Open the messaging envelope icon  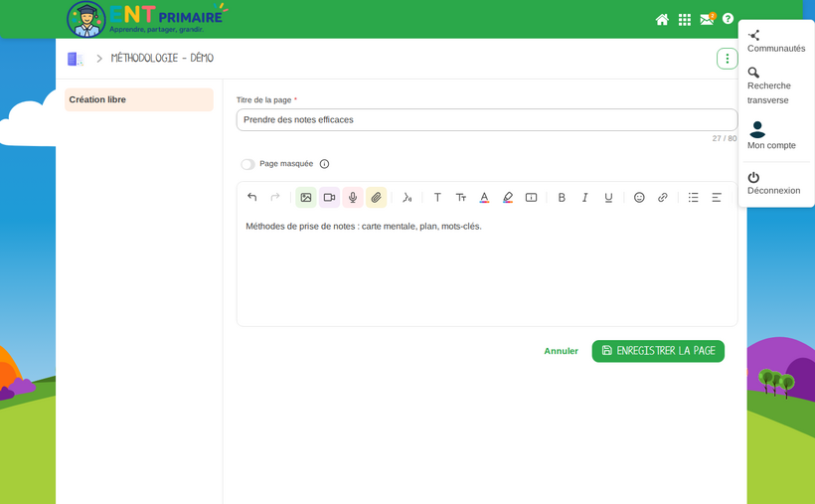707,19
